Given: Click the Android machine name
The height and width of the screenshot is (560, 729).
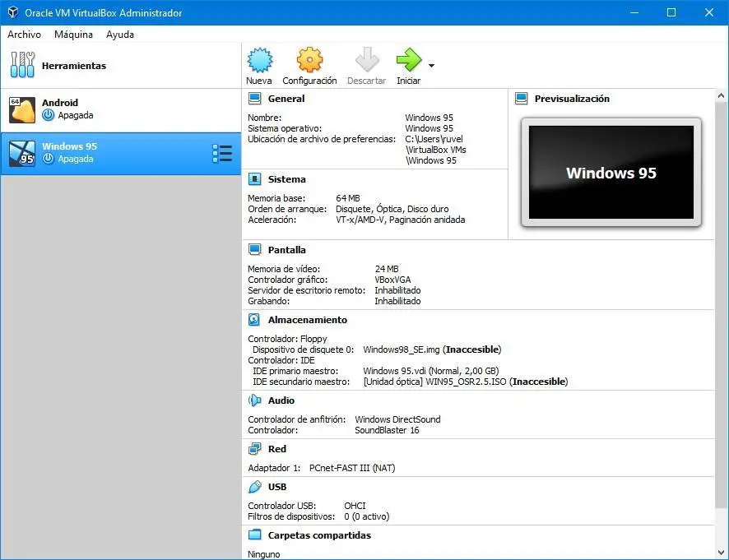Looking at the screenshot, I should (60, 102).
